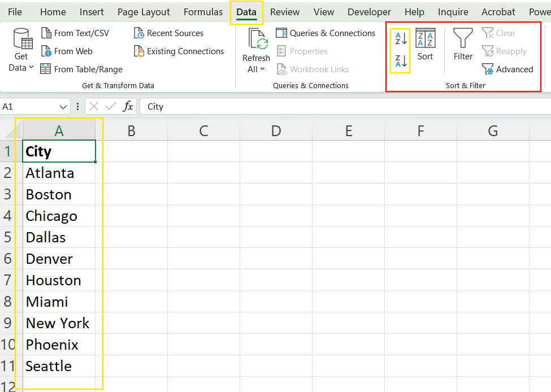Screen dimensions: 551x392
Task: Open Workbook Links
Action: [313, 69]
